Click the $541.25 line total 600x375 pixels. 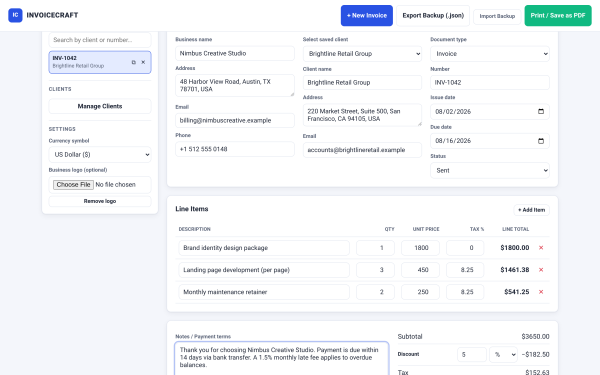pos(517,292)
